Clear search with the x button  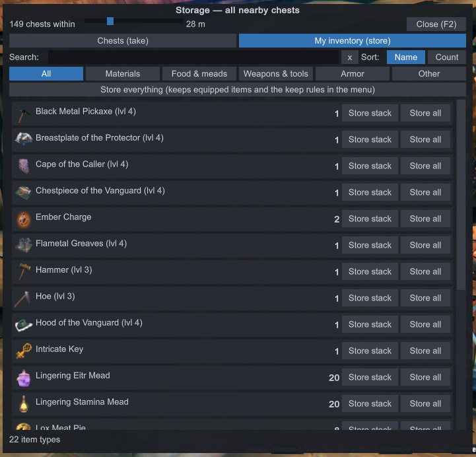[x=350, y=57]
